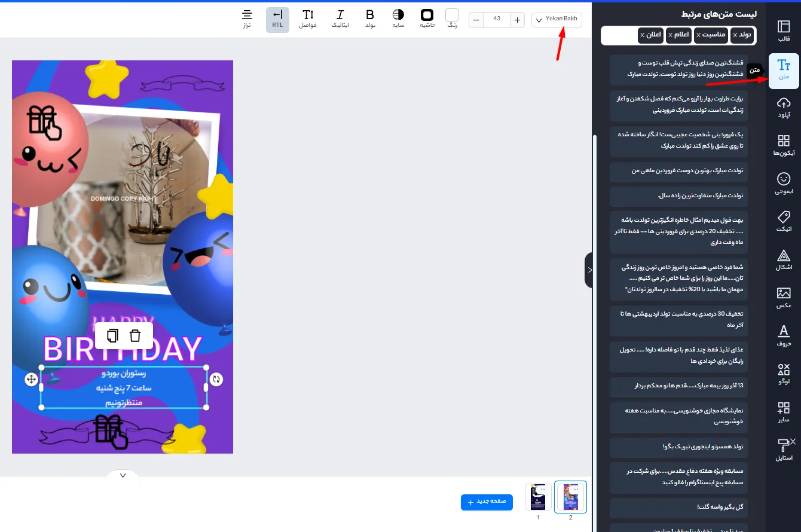801x532 pixels.
Task: Click the move handle of selected text box
Action: pos(31,379)
